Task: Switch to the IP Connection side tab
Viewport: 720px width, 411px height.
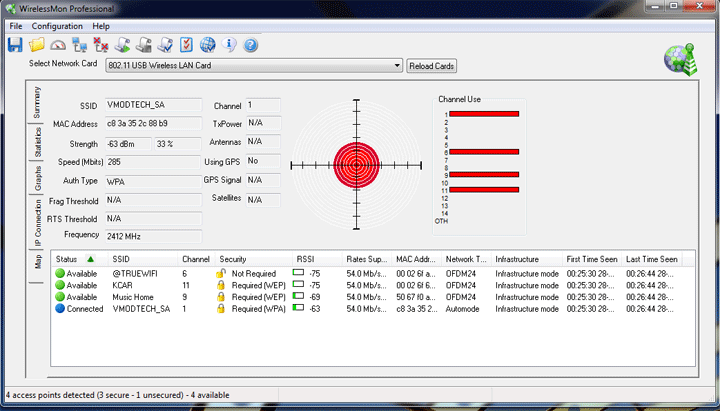Action: (37, 223)
